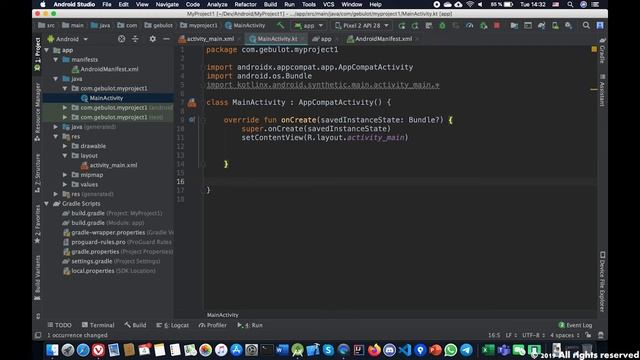Click the Project Structure icon in toolbar
This screenshot has width=640, height=360.
(514, 26)
